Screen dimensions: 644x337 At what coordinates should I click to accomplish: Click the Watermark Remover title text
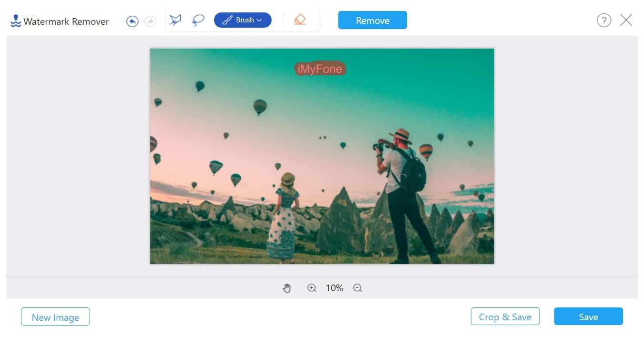point(66,21)
